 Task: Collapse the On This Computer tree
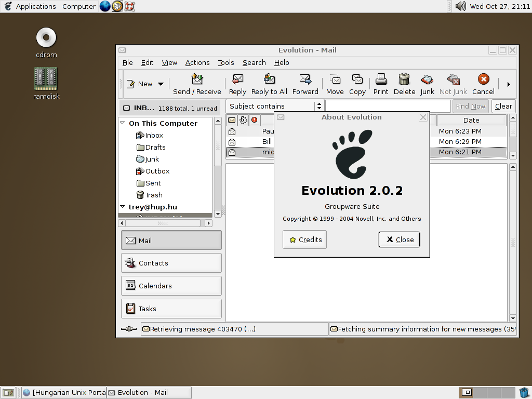[123, 123]
